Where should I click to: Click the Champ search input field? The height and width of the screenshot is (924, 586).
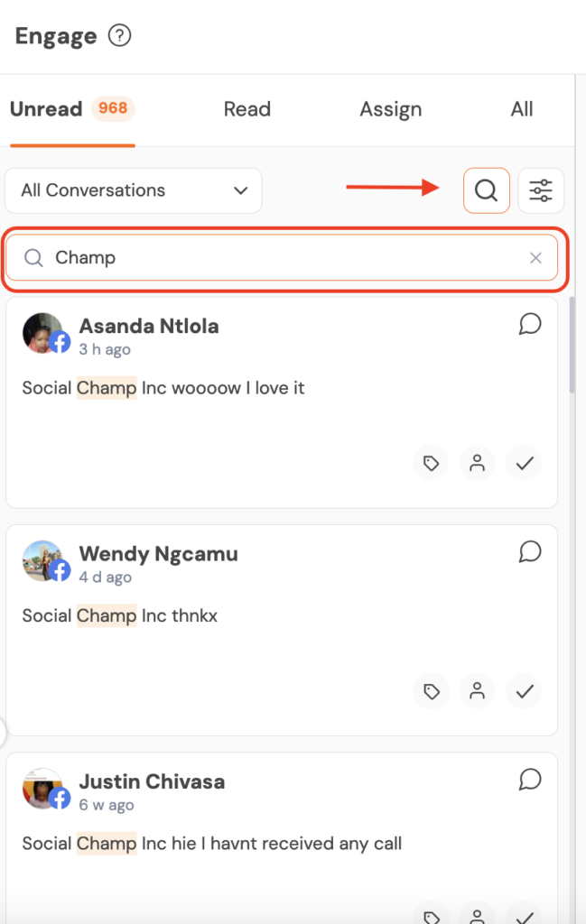pos(280,258)
